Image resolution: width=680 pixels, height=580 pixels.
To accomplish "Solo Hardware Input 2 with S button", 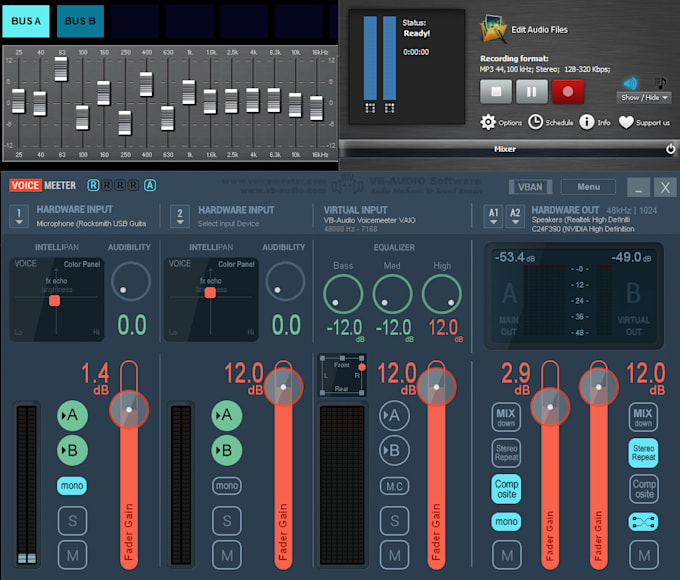I will (227, 521).
